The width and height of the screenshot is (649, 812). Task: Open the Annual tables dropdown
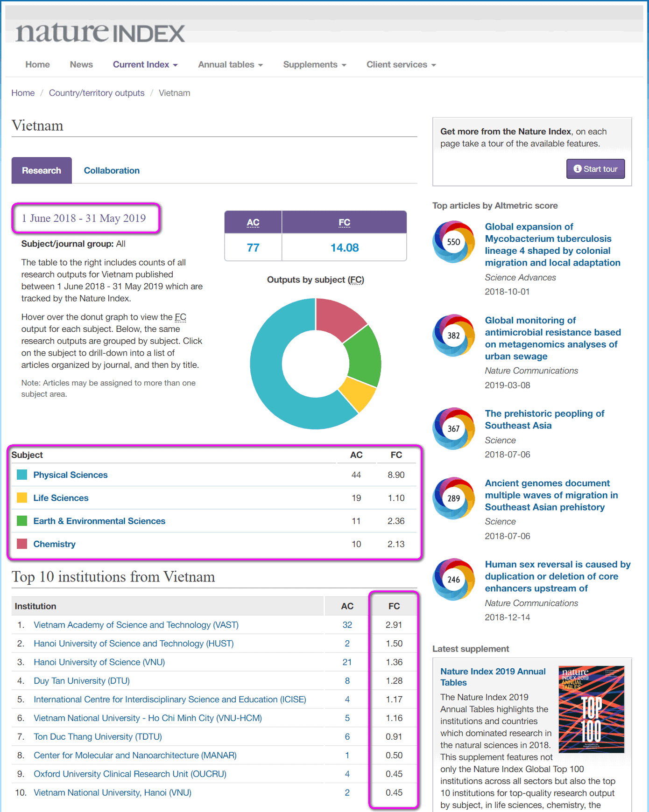pos(230,65)
